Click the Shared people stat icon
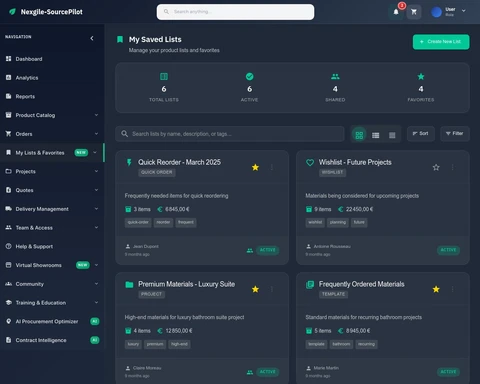480x384 pixels. (x=335, y=76)
